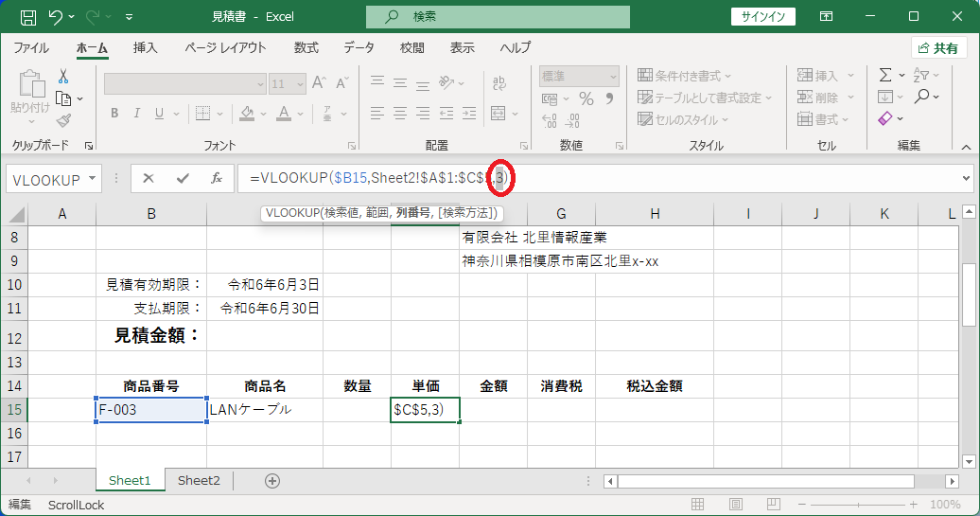Click the Font Color A icon
The height and width of the screenshot is (516, 980).
pos(284,114)
